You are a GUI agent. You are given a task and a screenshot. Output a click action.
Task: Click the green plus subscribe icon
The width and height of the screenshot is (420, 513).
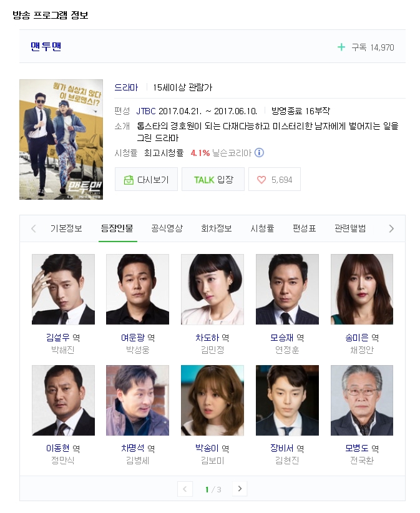(x=341, y=47)
